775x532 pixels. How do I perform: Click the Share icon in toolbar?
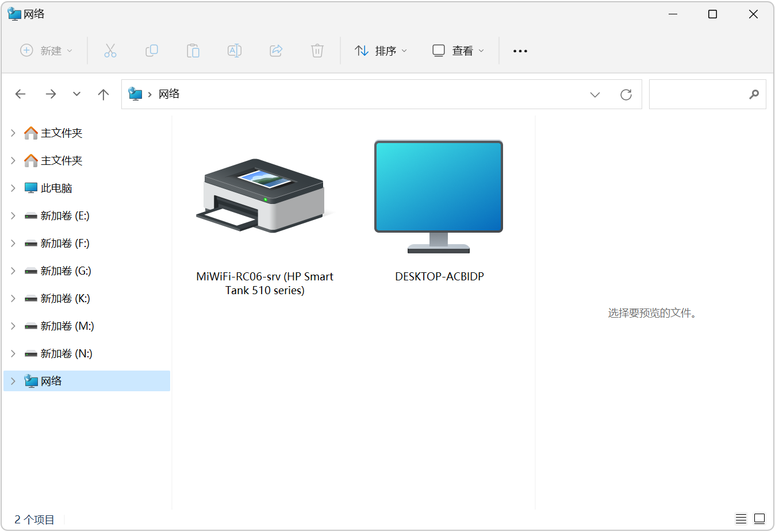tap(276, 51)
